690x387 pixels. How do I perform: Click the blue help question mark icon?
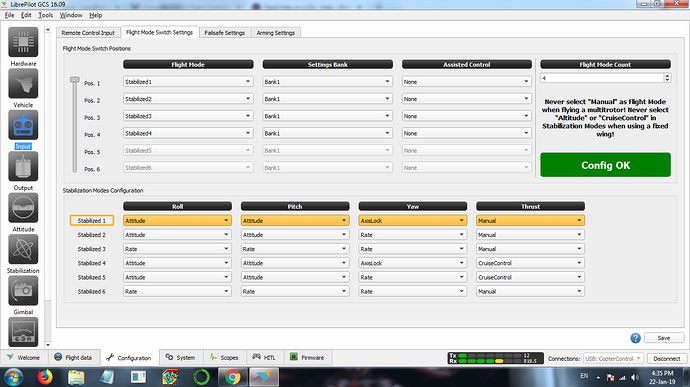pyautogui.click(x=635, y=338)
